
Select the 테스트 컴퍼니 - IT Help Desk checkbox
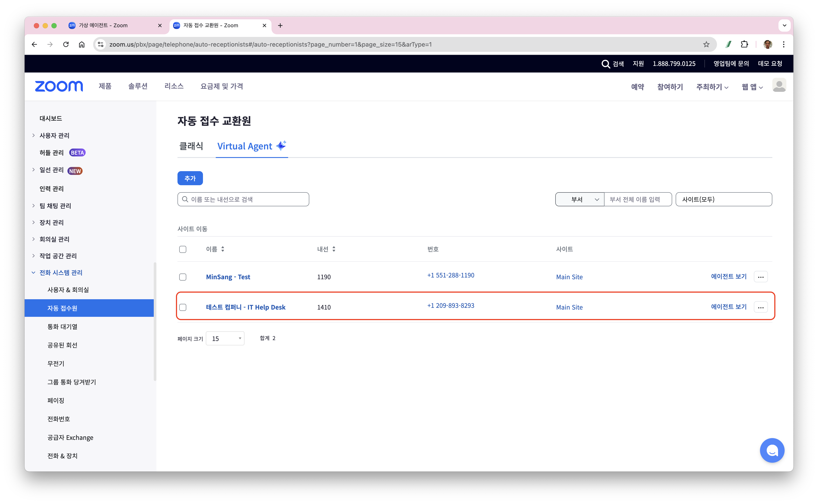coord(183,307)
